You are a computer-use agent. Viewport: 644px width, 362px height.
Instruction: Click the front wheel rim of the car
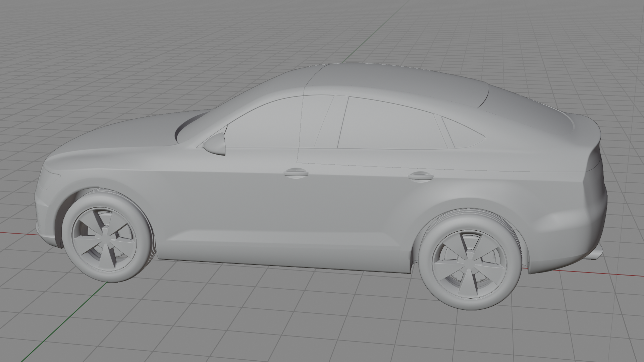[x=105, y=238]
